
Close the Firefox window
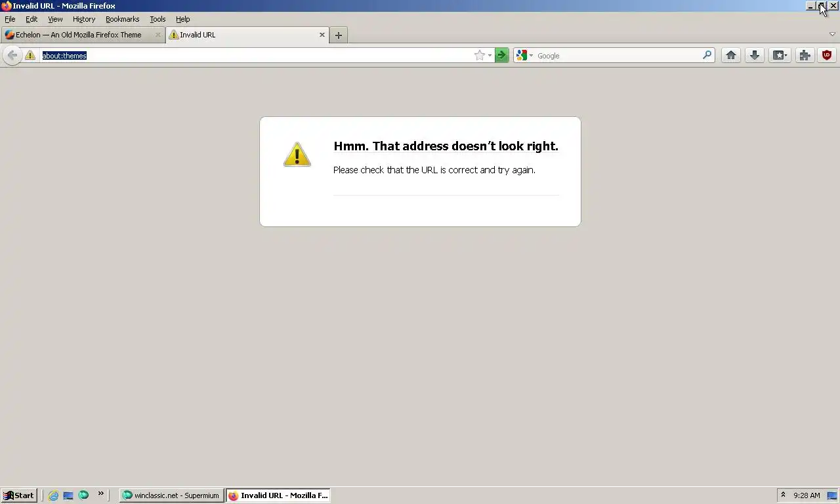click(833, 6)
